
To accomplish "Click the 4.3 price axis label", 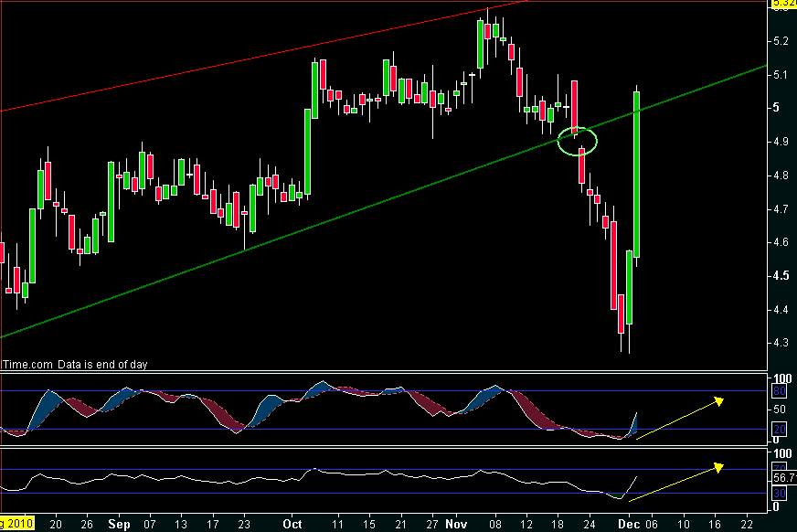I will point(781,343).
